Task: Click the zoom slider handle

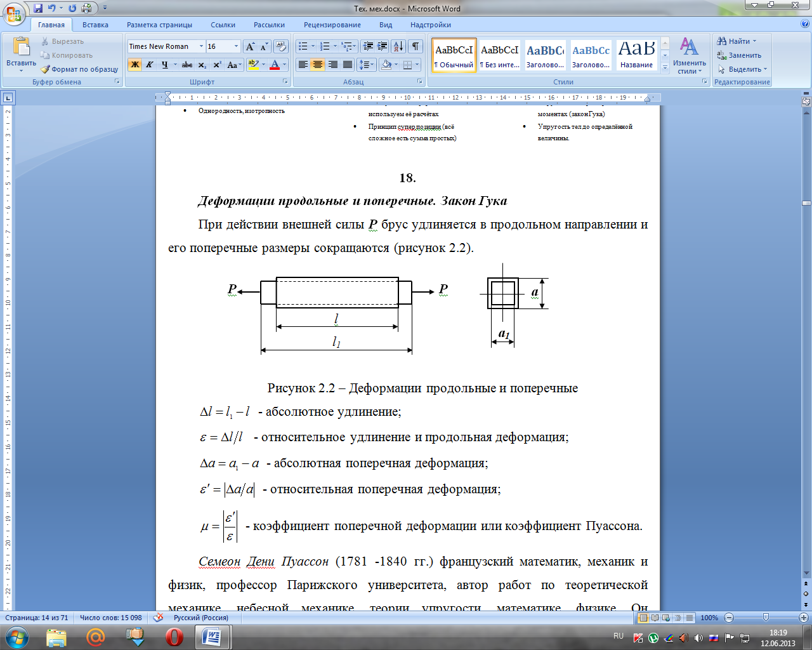Action: (x=766, y=618)
